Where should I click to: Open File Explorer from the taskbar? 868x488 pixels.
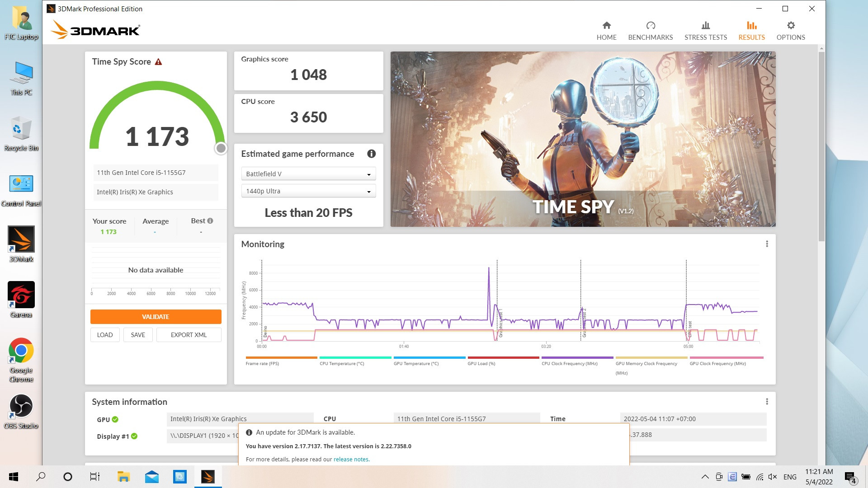(123, 477)
